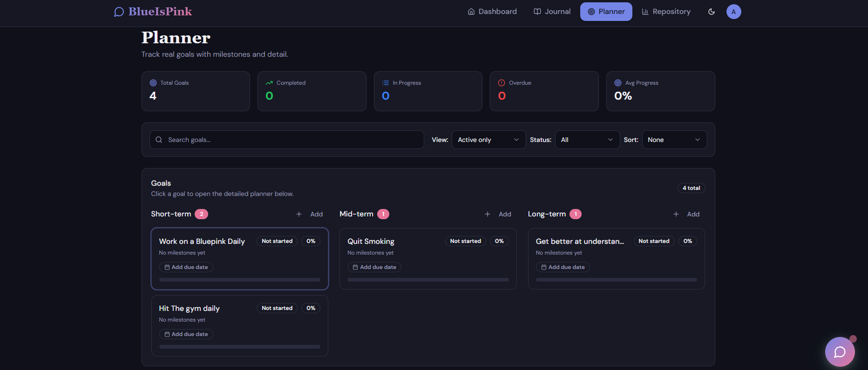Switch to the Repository tab
This screenshot has height=370, width=868.
click(666, 12)
